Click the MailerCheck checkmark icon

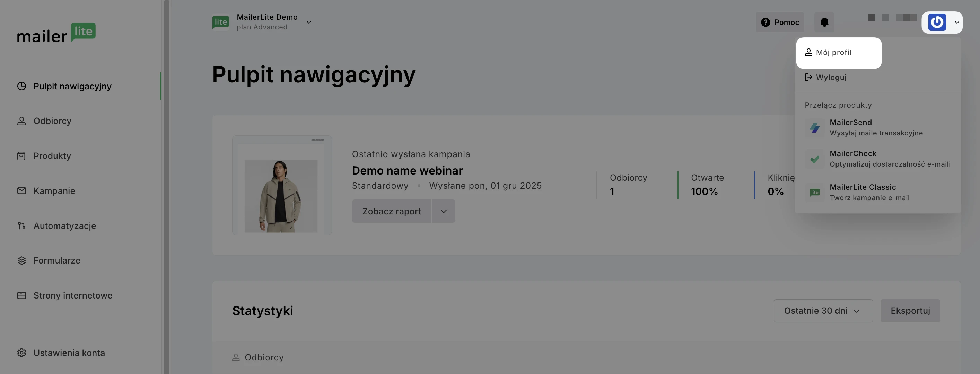coord(814,159)
